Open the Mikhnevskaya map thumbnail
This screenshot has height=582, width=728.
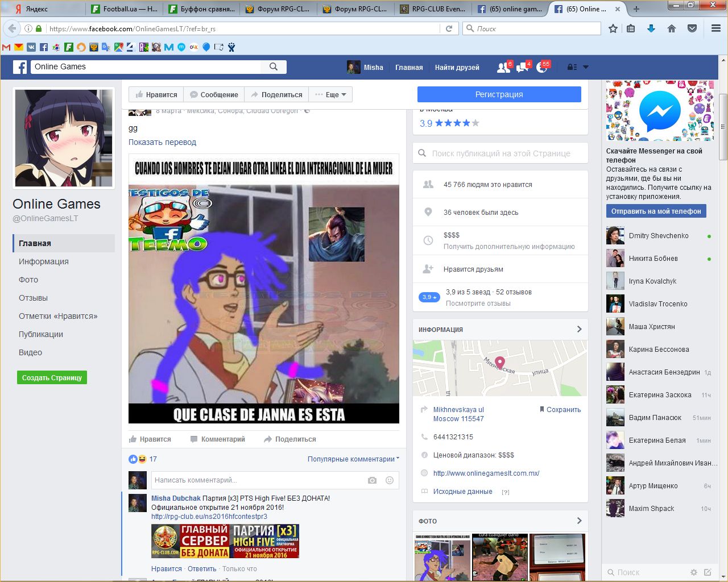[x=500, y=368]
